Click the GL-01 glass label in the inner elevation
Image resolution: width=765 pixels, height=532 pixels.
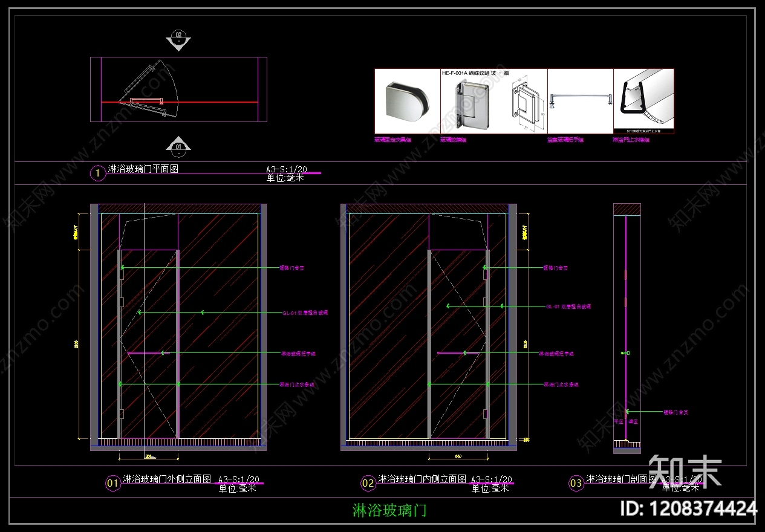[568, 307]
